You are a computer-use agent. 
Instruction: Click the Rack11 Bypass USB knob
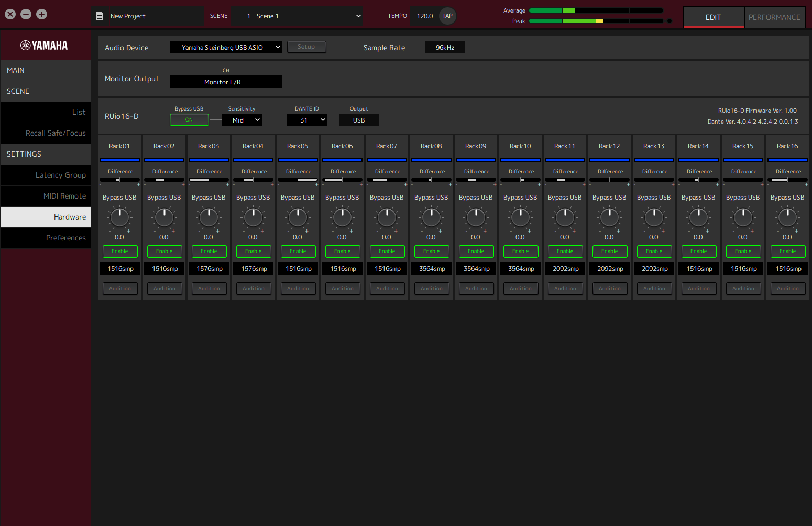click(565, 217)
